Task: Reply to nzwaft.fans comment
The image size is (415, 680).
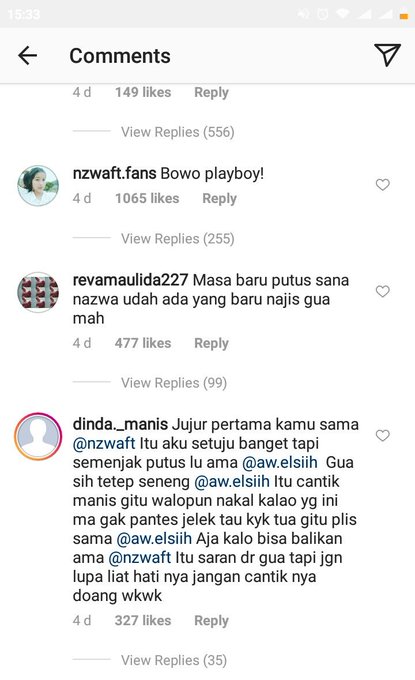Action: [x=219, y=199]
